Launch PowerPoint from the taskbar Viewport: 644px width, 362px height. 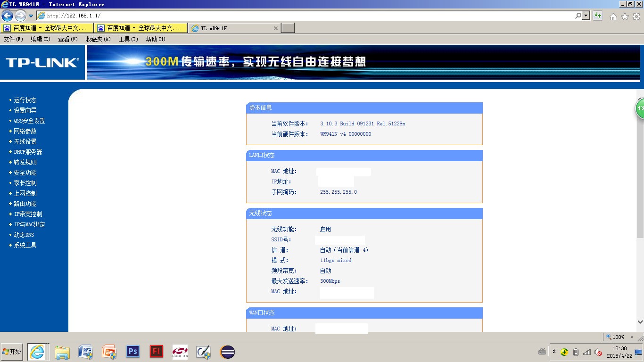click(x=109, y=352)
